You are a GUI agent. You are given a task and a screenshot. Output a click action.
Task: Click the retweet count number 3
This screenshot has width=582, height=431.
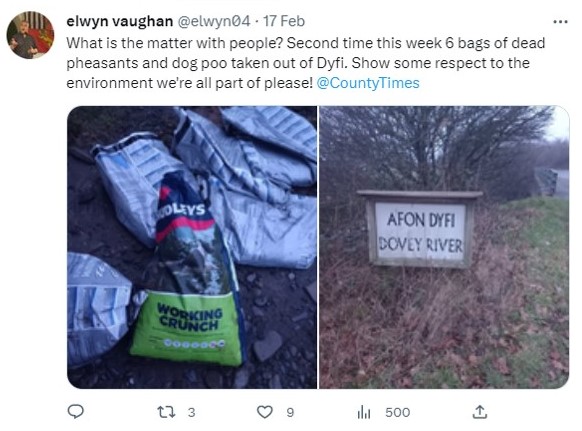191,412
